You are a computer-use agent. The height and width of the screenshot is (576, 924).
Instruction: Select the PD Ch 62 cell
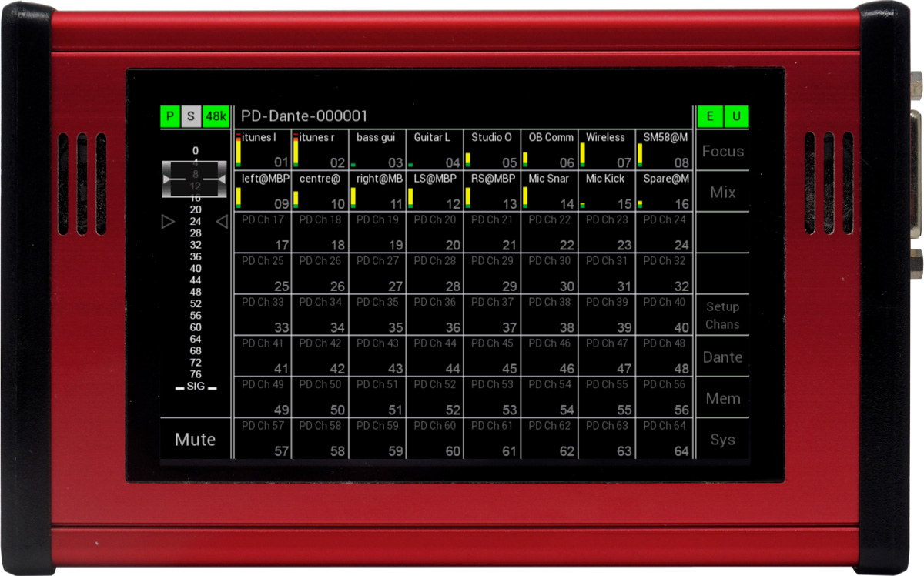(x=550, y=439)
